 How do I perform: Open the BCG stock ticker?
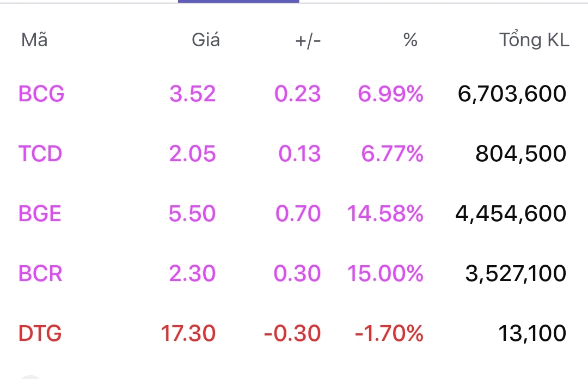pyautogui.click(x=41, y=94)
